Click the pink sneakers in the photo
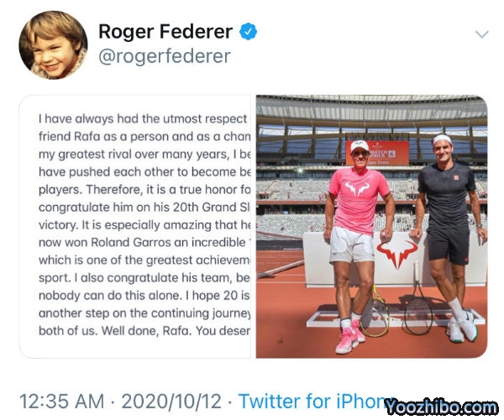This screenshot has width=504, height=420. click(x=351, y=339)
